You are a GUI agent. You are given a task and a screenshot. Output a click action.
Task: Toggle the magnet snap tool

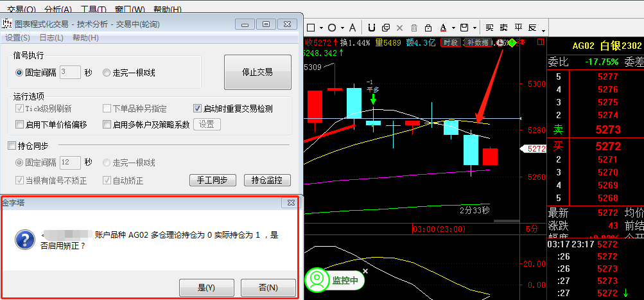pos(372,28)
